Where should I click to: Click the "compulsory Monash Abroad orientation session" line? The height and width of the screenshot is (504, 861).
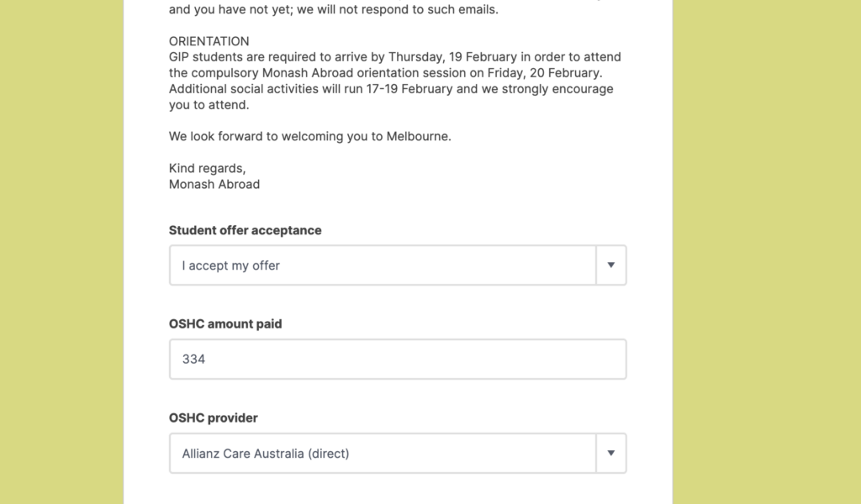[x=385, y=73]
